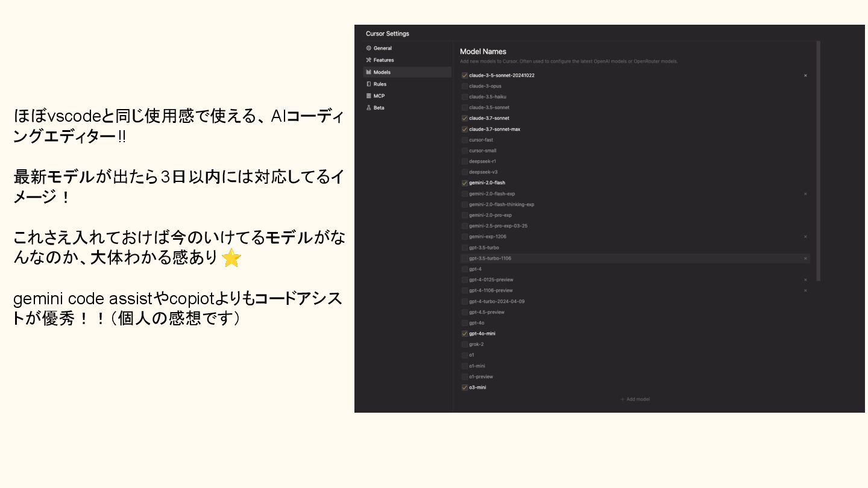Click the grok-2 model name

(x=476, y=345)
